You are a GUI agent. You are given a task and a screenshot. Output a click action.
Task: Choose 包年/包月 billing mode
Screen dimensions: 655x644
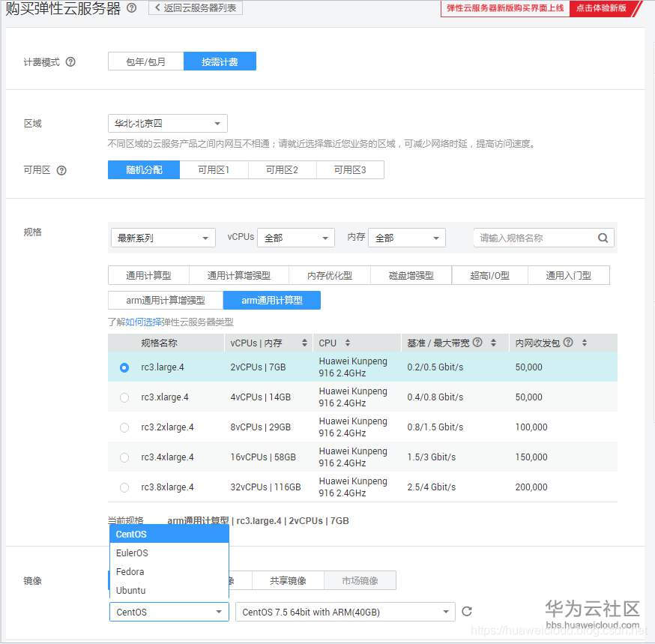(x=146, y=61)
